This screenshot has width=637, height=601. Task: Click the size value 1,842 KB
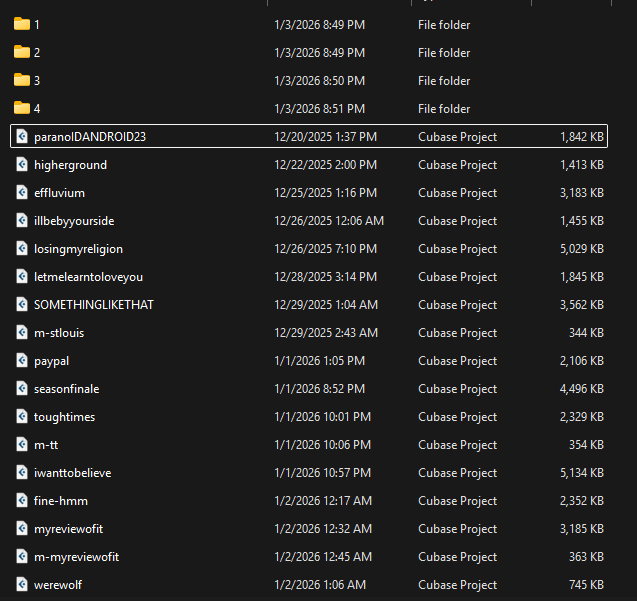(582, 137)
